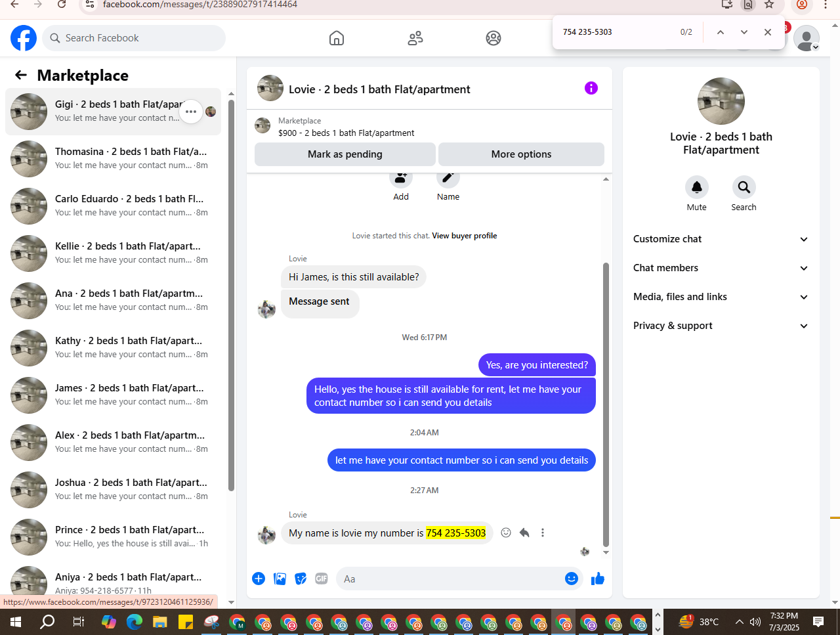Open Joshua conversation
This screenshot has height=635, width=840.
tap(113, 490)
